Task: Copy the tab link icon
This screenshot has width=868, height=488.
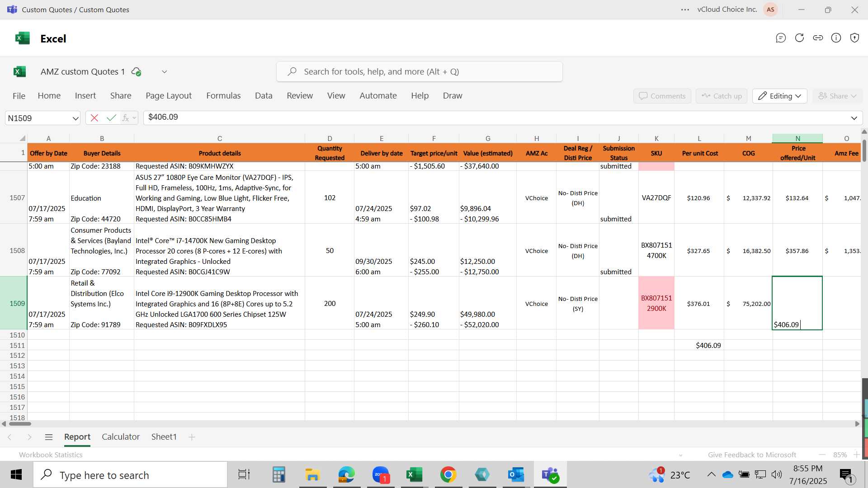Action: [x=818, y=38]
